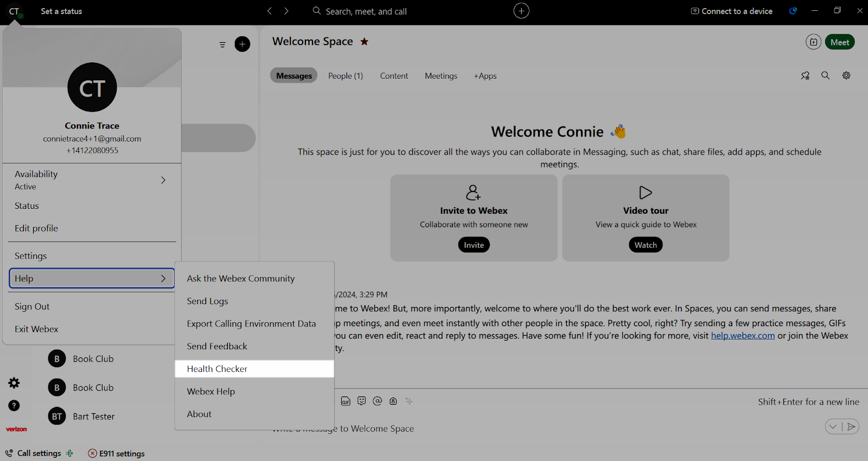Image resolution: width=868 pixels, height=461 pixels.
Task: Click the email conniettrace4+1@gmail.com text
Action: click(92, 139)
